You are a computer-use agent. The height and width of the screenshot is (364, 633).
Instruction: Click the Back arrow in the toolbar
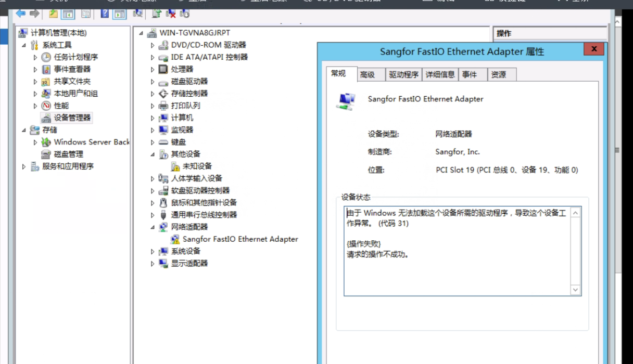tap(21, 14)
